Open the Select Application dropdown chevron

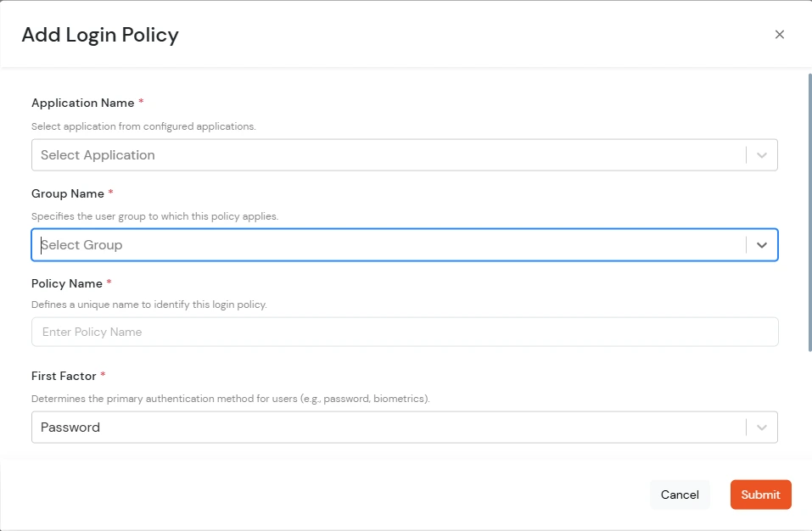tap(761, 154)
